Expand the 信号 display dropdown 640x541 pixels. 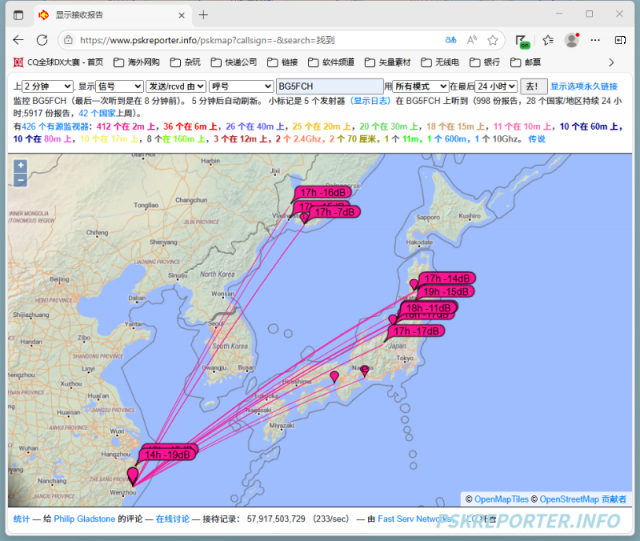[119, 87]
